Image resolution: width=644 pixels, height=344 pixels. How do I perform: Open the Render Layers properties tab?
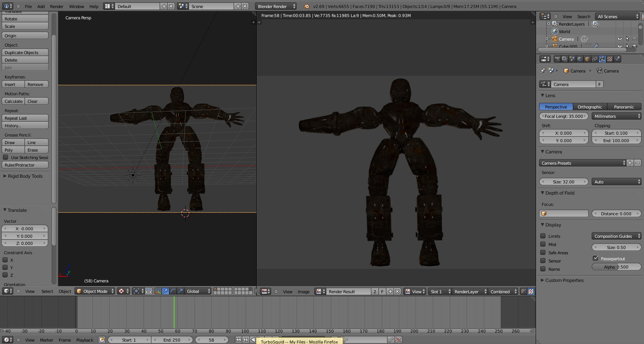coord(565,59)
